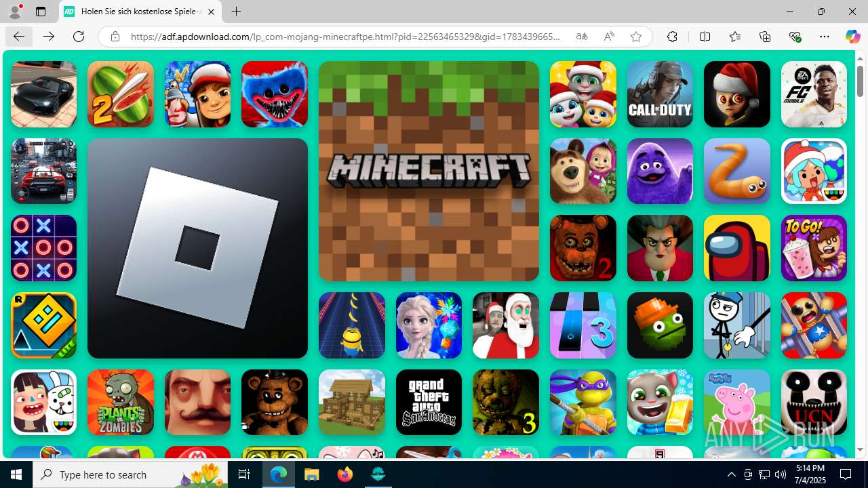
Task: Open the orange snake game icon
Action: [737, 171]
